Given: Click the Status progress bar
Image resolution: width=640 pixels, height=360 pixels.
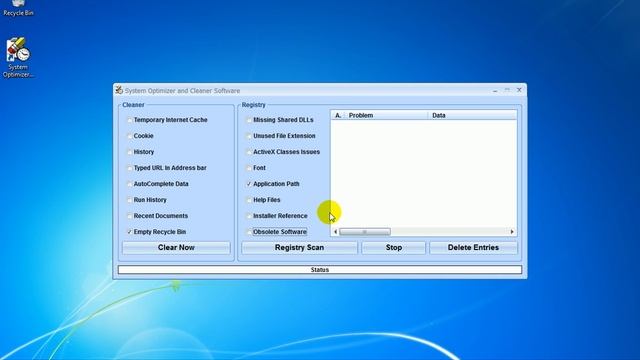Looking at the screenshot, I should [x=320, y=270].
